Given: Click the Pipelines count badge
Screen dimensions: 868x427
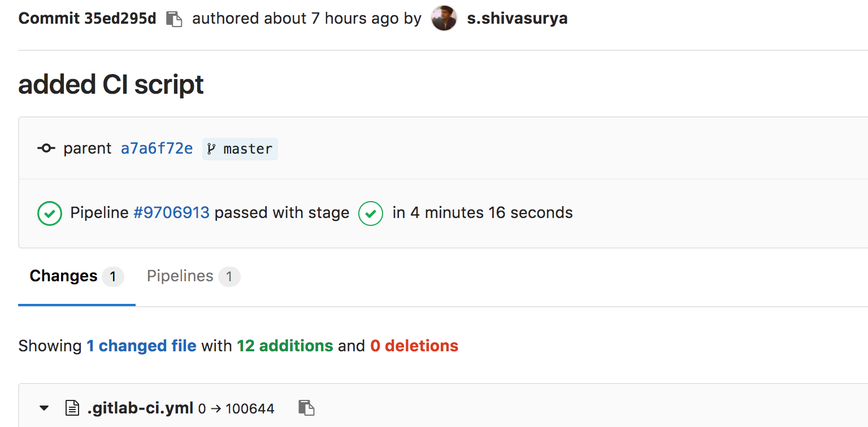Looking at the screenshot, I should pos(229,277).
